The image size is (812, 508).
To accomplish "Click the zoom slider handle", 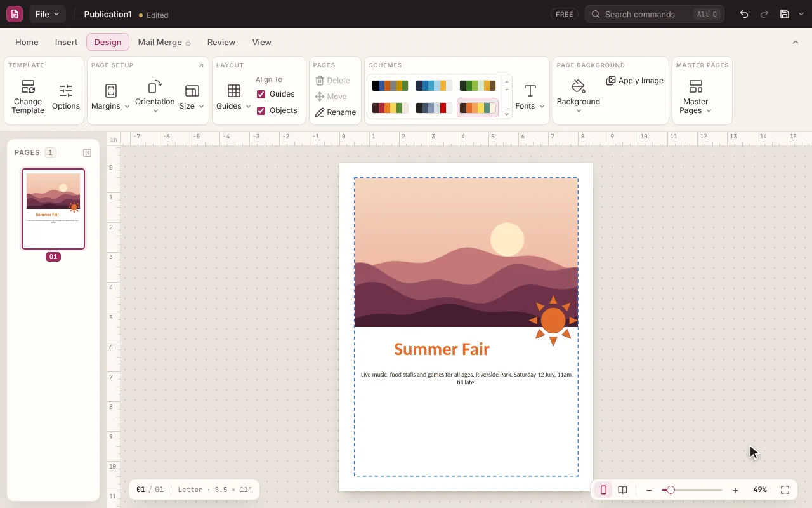I will pos(671,490).
